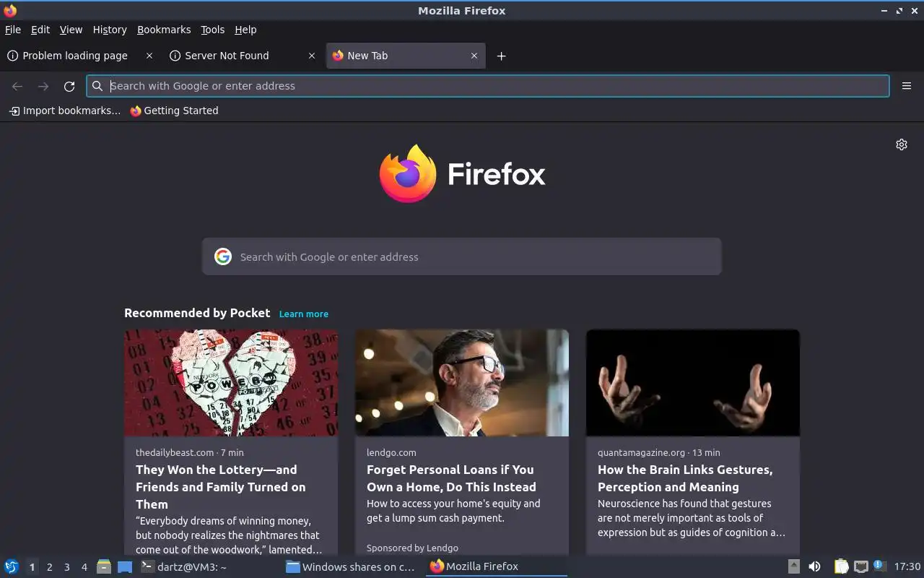The image size is (924, 578).
Task: Click lendgo.com source text
Action: [391, 452]
